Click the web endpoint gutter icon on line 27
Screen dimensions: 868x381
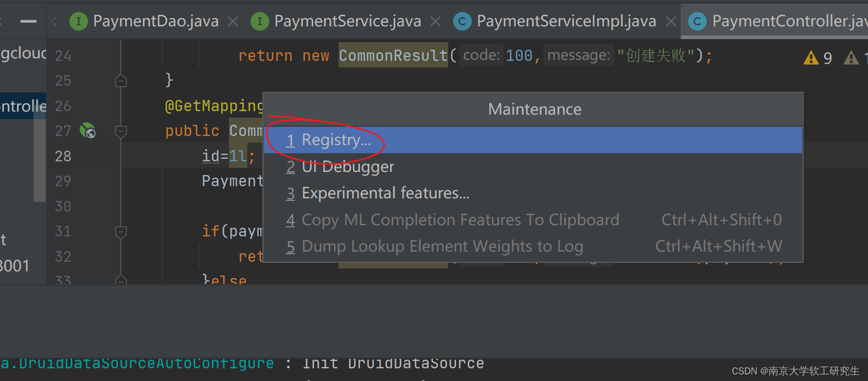pyautogui.click(x=88, y=130)
